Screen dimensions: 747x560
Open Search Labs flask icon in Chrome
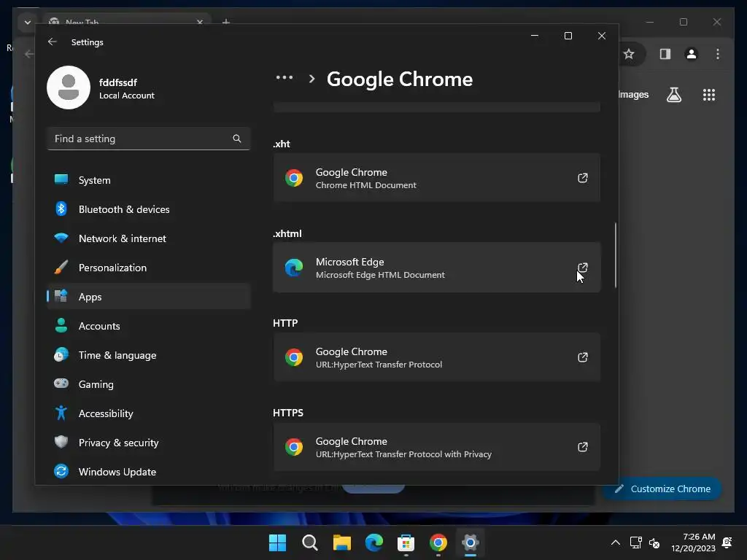[673, 95]
